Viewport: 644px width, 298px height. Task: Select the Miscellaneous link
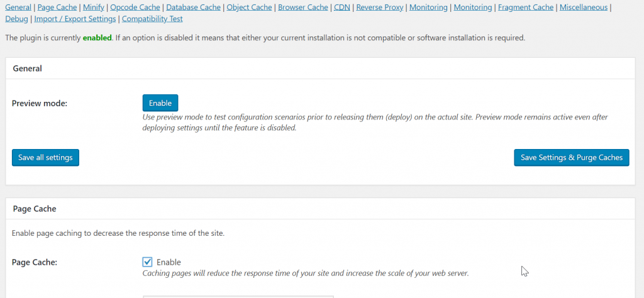pos(584,7)
